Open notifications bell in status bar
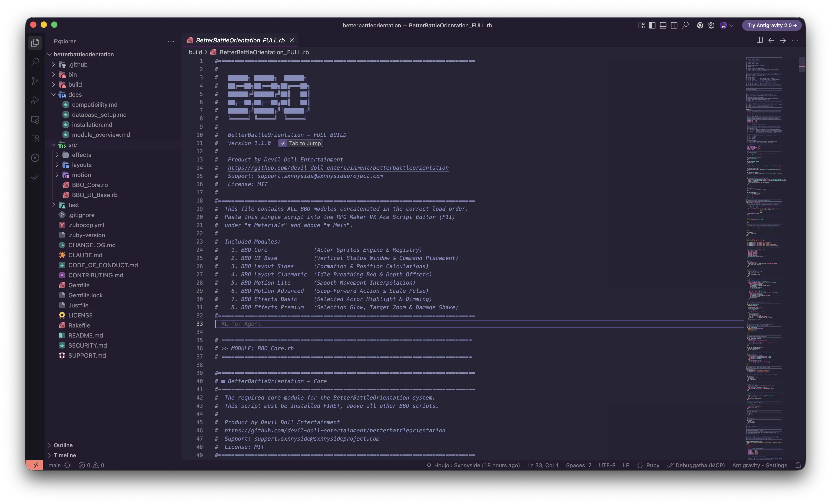 pos(798,465)
